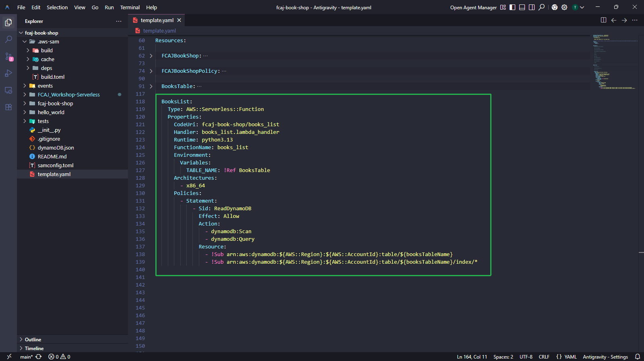Toggle the primary side bar

coord(512,7)
